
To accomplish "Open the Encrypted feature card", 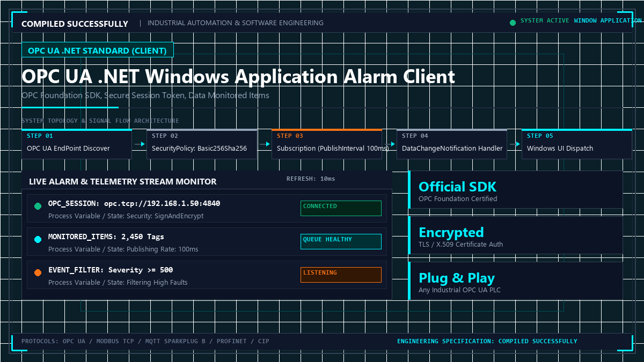I will click(x=515, y=235).
